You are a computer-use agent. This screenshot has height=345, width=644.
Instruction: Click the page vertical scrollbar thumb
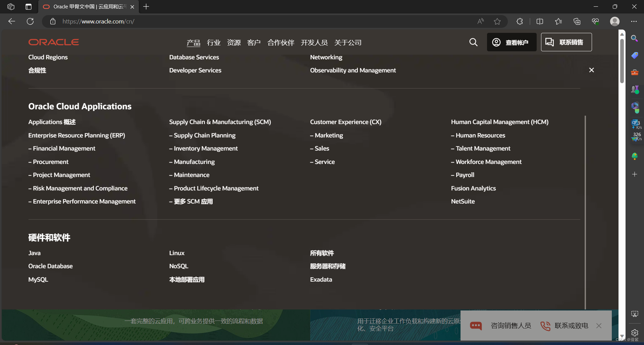point(622,60)
